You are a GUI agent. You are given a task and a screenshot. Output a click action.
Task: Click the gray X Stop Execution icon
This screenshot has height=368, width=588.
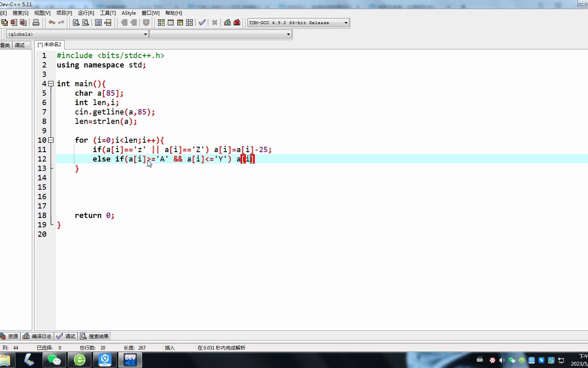[215, 22]
